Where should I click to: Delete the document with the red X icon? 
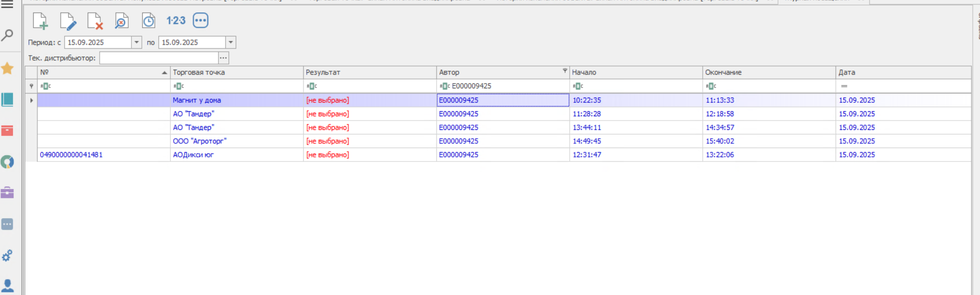coord(95,21)
